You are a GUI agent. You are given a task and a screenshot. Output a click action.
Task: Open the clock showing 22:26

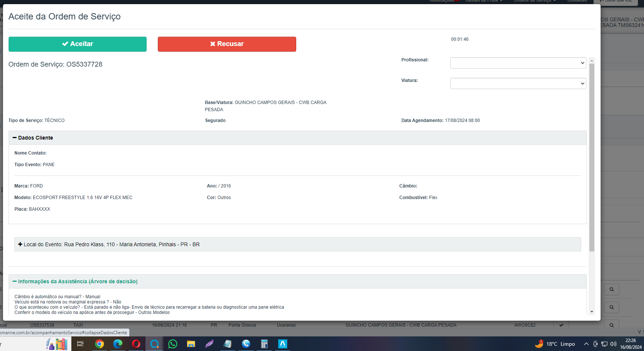tap(631, 344)
